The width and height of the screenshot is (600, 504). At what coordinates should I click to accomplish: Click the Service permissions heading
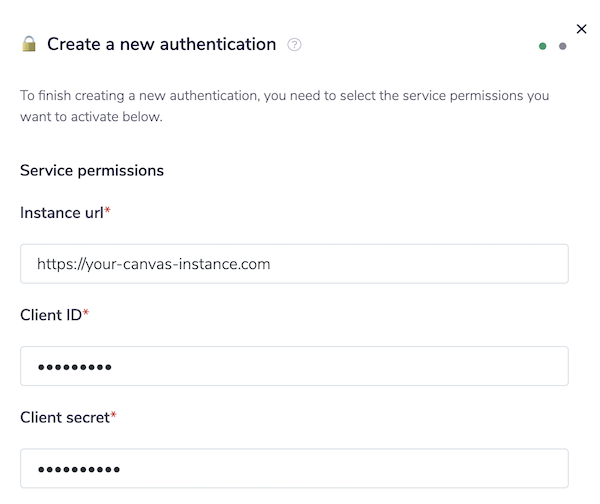pyautogui.click(x=92, y=170)
